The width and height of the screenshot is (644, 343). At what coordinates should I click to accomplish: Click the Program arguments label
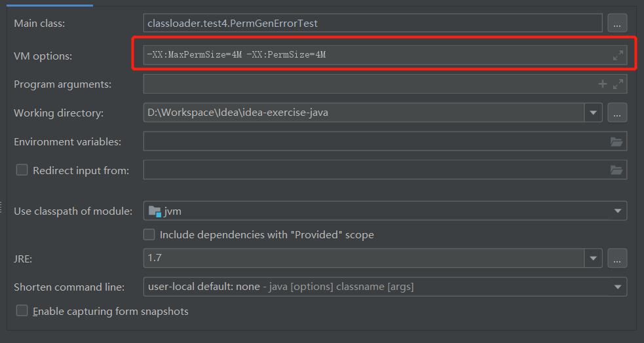(x=62, y=84)
